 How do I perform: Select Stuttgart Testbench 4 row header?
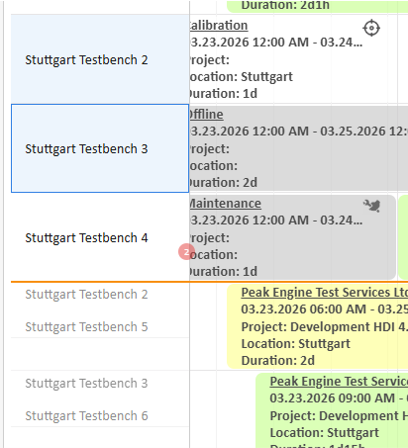(100, 237)
